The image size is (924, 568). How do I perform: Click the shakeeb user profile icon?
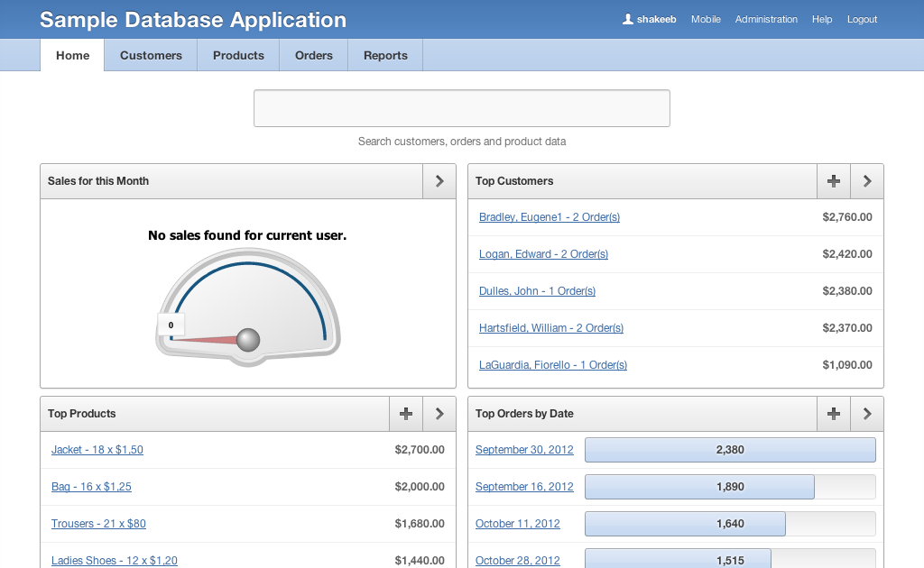(x=628, y=19)
